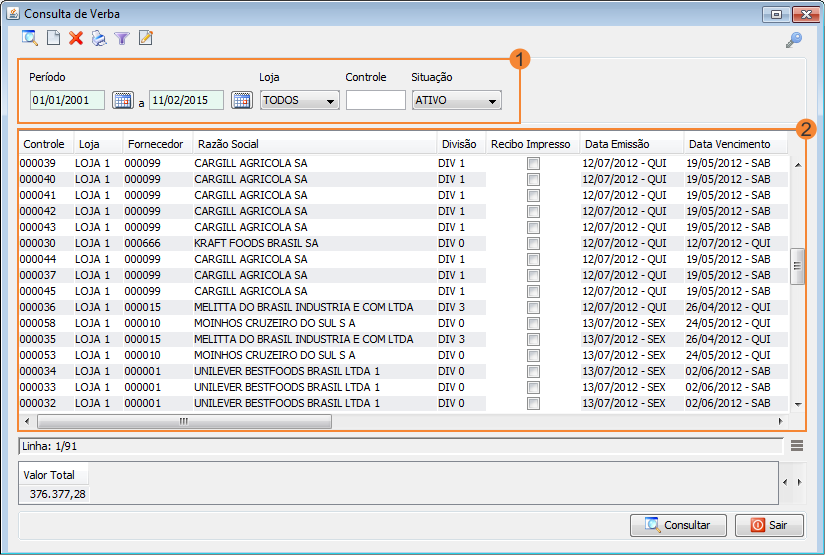Screen dimensions: 825x555
Task: Open the calendar for the period end date
Action: click(242, 100)
